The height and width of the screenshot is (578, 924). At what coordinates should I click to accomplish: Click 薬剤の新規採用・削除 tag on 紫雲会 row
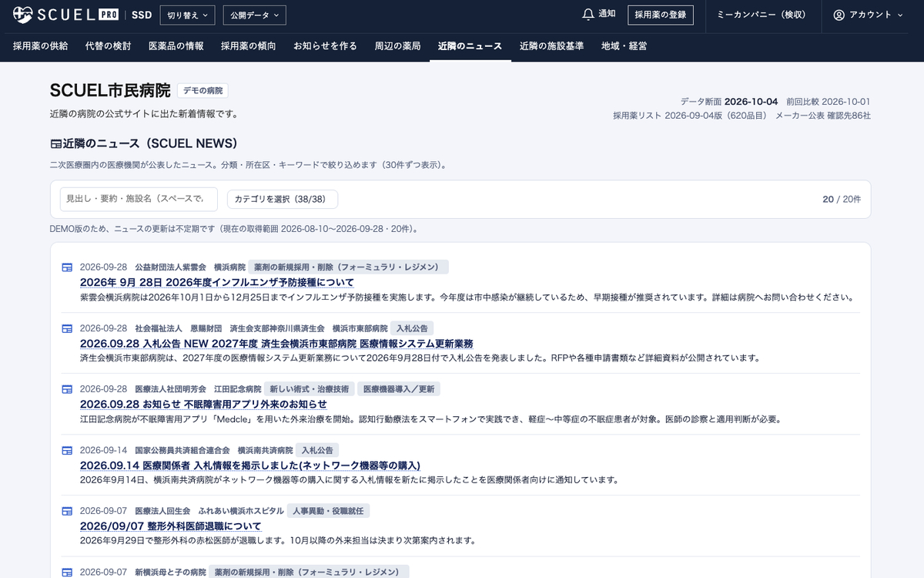point(348,267)
